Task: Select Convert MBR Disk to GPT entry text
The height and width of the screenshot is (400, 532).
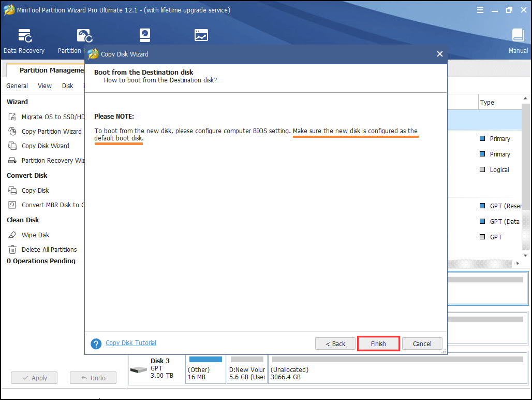Action: [53, 205]
